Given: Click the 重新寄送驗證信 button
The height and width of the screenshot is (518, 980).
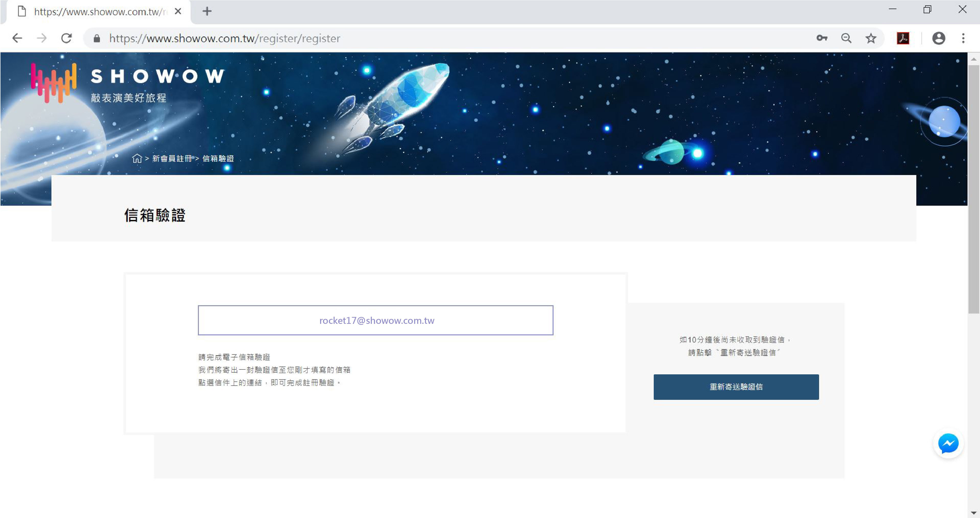Looking at the screenshot, I should pyautogui.click(x=736, y=387).
